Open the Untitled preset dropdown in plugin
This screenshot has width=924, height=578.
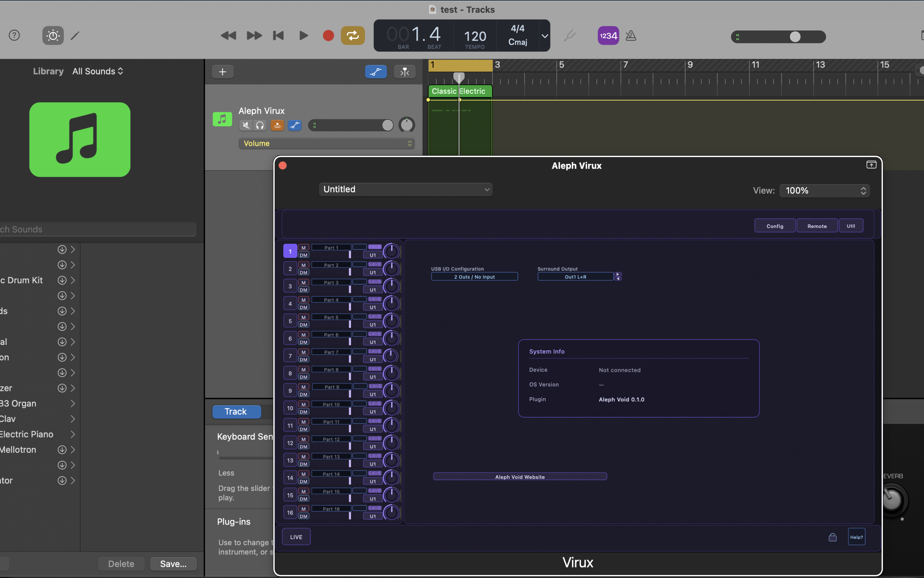pos(406,189)
